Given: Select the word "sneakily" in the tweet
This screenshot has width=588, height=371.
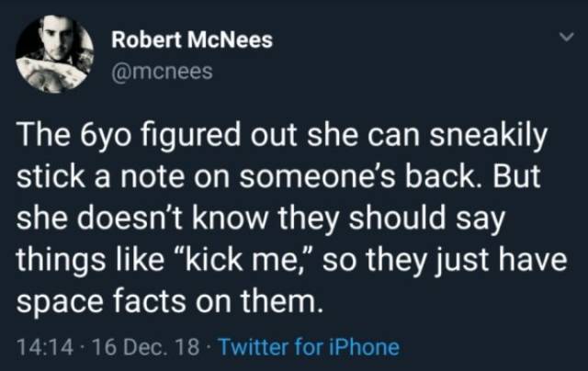Looking at the screenshot, I should [x=489, y=136].
